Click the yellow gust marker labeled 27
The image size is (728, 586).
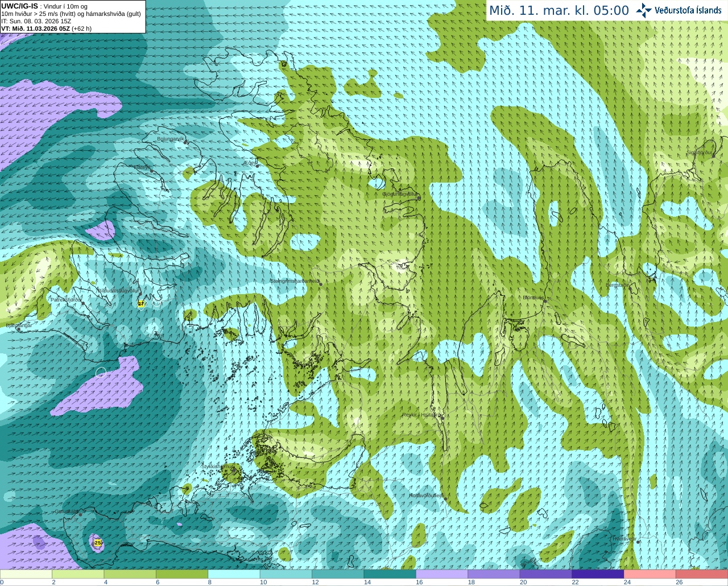coord(141,304)
